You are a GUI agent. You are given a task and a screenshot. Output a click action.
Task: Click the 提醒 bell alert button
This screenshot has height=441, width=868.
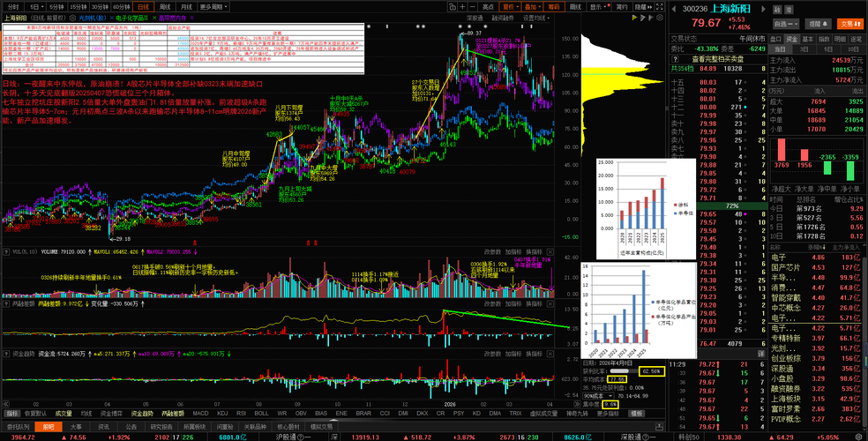[819, 24]
